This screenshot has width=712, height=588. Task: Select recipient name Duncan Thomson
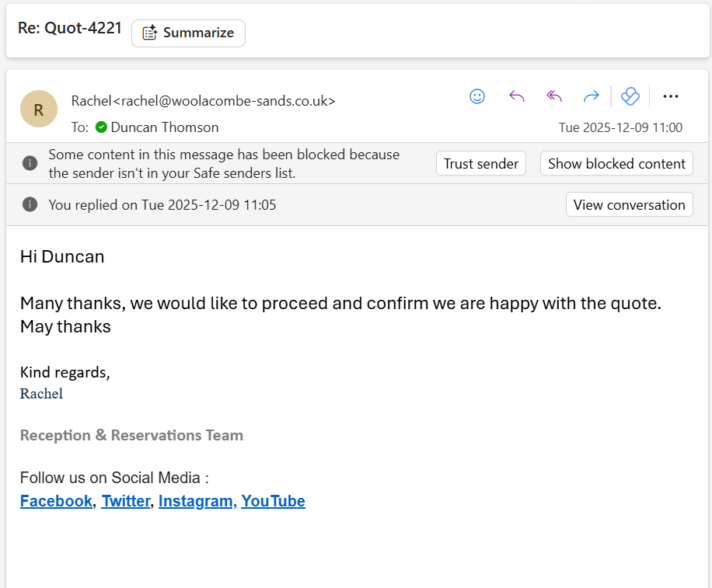tap(164, 127)
